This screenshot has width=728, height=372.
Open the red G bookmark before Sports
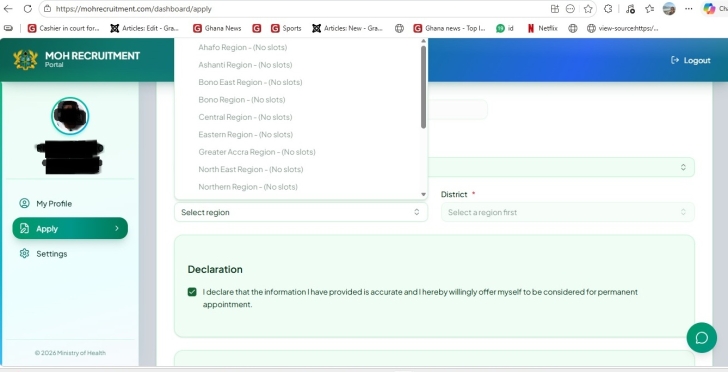coord(257,28)
